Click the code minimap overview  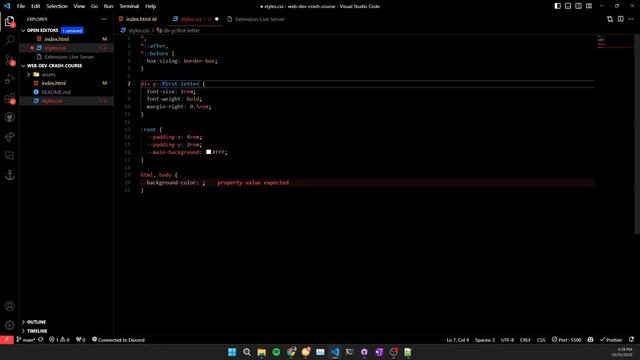(616, 42)
